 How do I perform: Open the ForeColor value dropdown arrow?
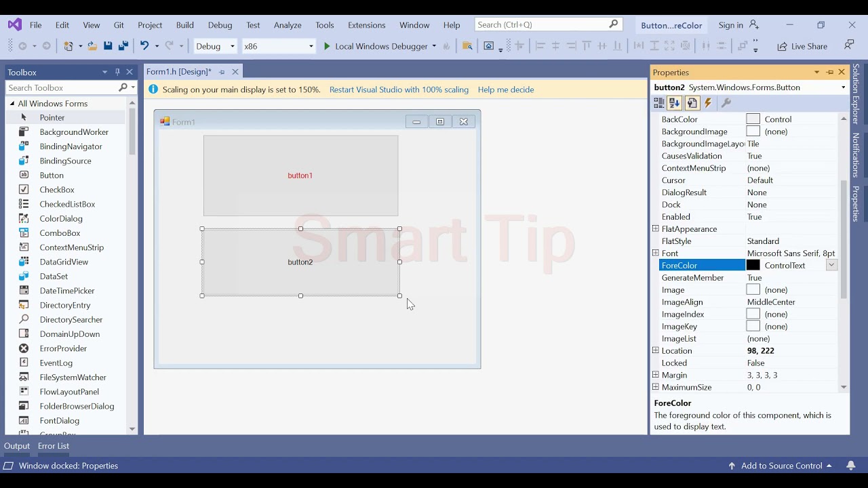tap(831, 266)
